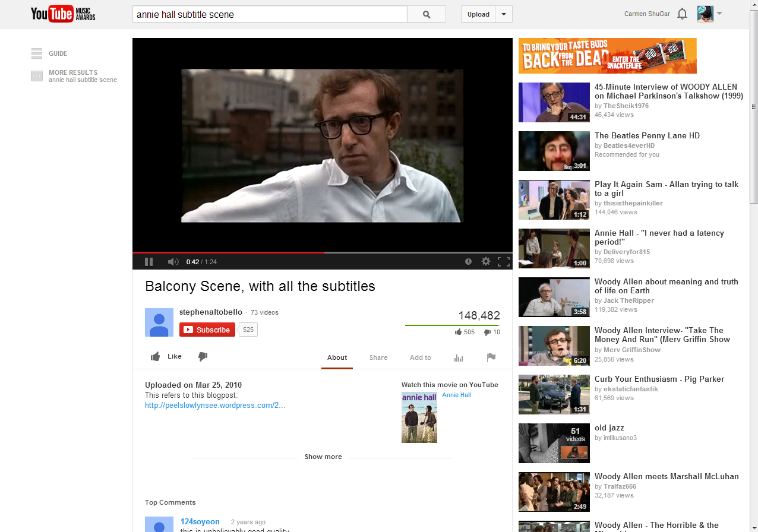Click the 148,482 view count
The height and width of the screenshot is (532, 758).
click(x=479, y=315)
